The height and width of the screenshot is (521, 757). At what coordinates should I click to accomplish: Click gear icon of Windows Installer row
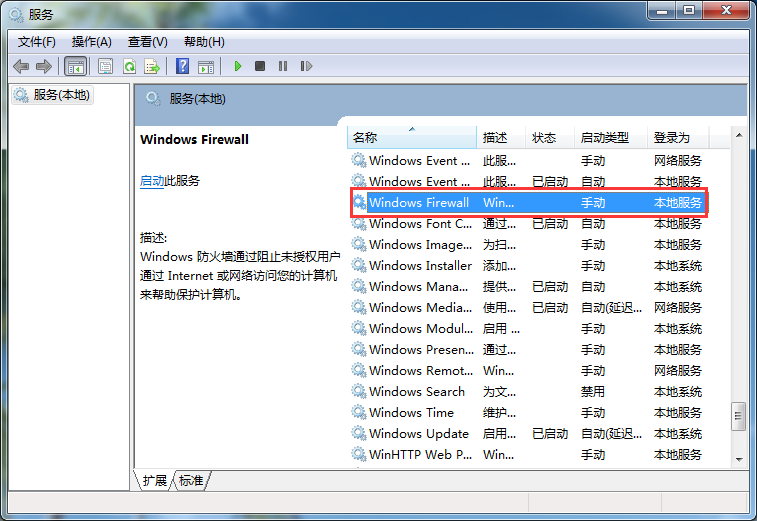click(359, 265)
